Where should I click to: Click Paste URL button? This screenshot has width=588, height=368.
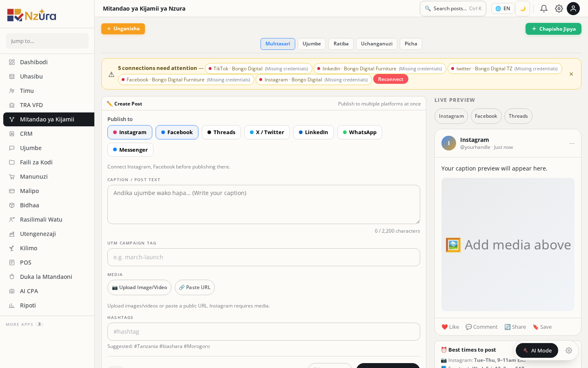[x=195, y=287]
